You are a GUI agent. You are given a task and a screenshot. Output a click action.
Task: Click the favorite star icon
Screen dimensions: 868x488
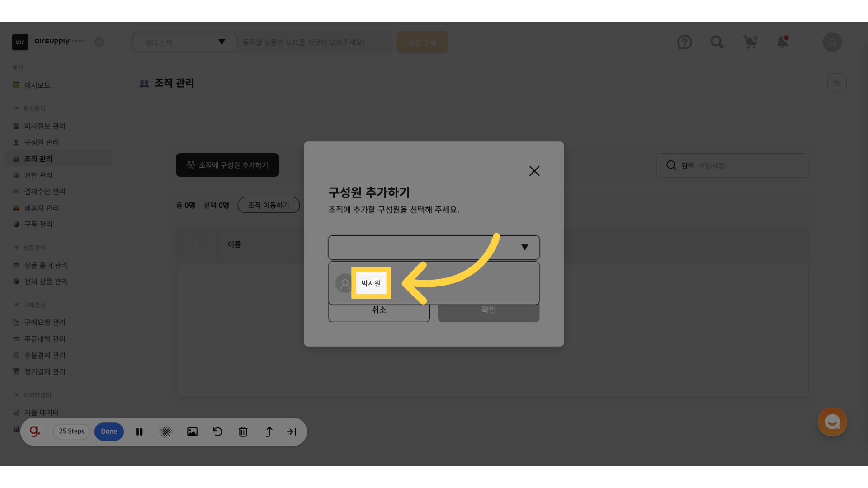click(x=837, y=83)
